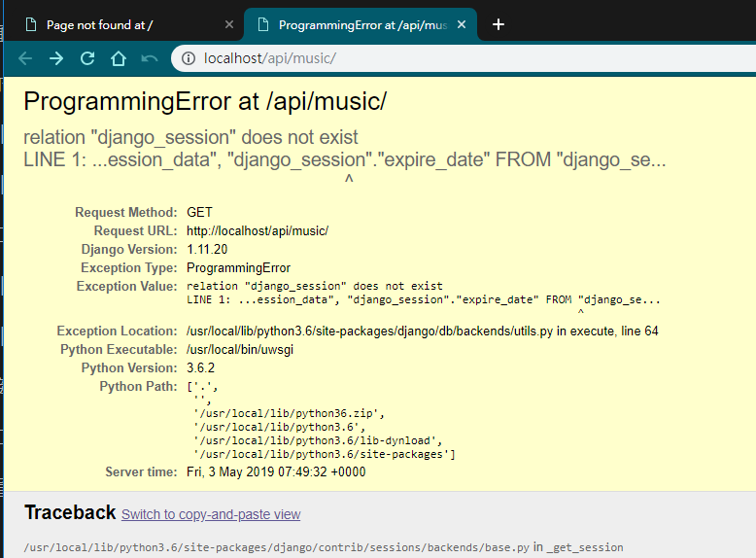Click the undo closed tab icon

(x=150, y=59)
